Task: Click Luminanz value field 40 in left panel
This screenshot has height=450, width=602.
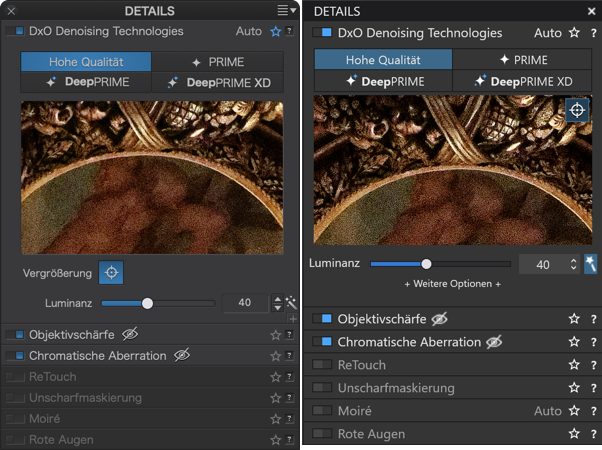Action: tap(245, 303)
